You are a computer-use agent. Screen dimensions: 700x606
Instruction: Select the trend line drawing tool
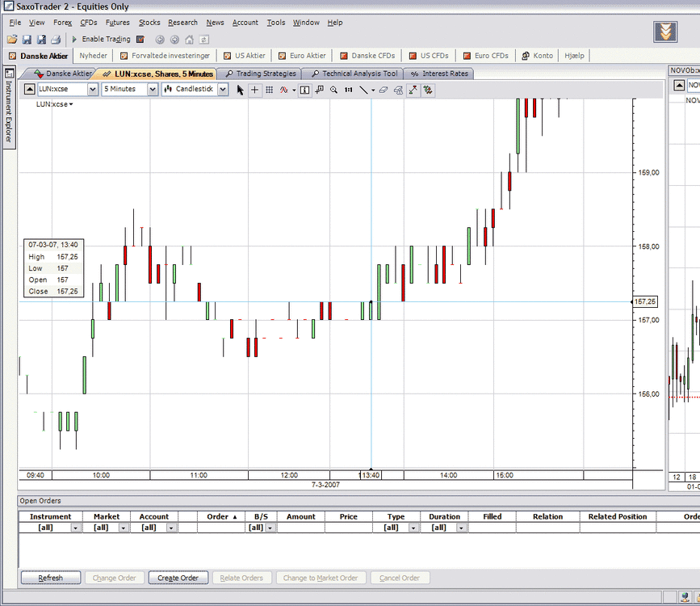pyautogui.click(x=363, y=90)
